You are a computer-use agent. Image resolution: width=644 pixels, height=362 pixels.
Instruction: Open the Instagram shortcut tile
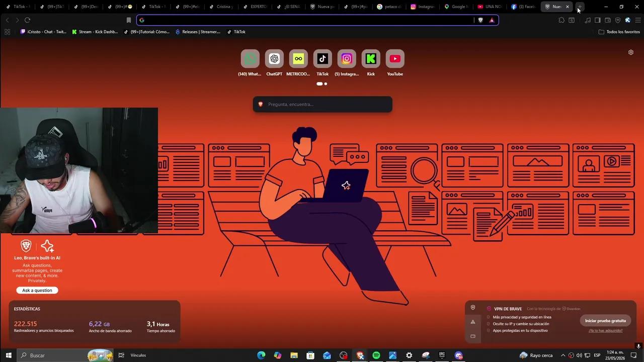tap(347, 59)
